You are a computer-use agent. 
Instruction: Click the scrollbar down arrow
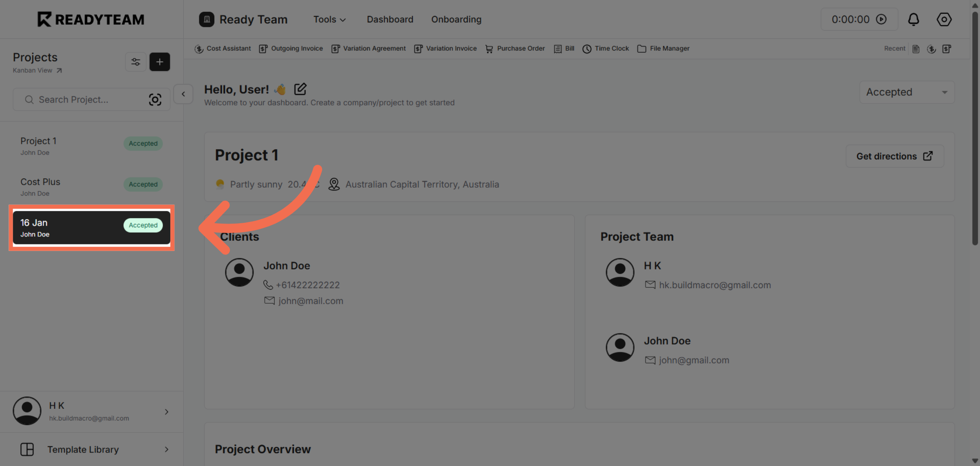[x=975, y=461]
